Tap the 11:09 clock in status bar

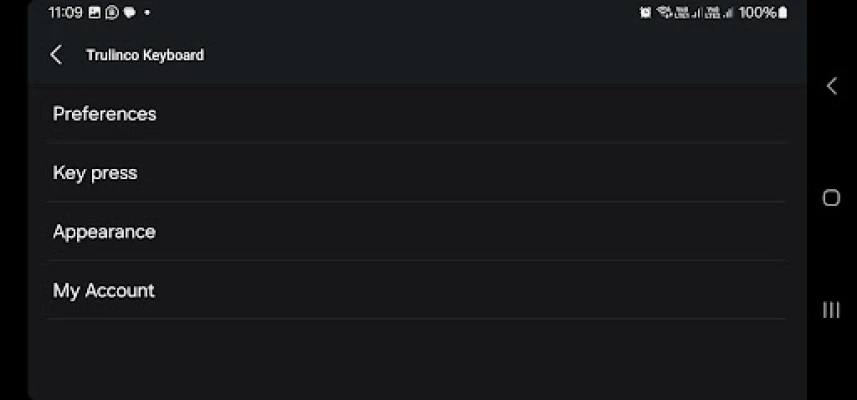pos(65,13)
